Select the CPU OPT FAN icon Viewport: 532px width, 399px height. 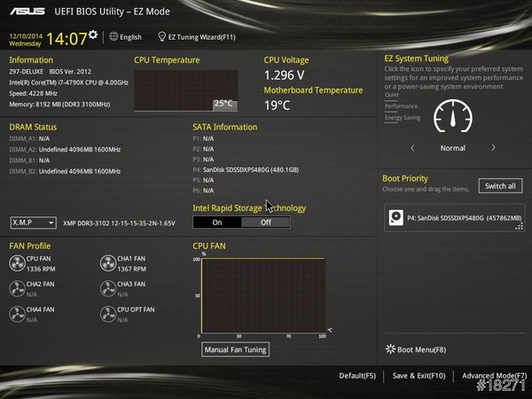point(108,314)
